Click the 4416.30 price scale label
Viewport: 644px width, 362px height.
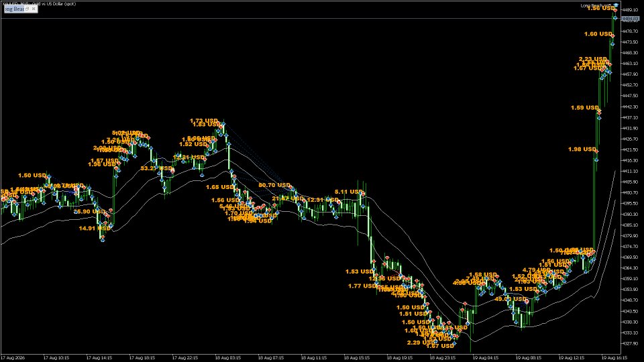(x=631, y=160)
